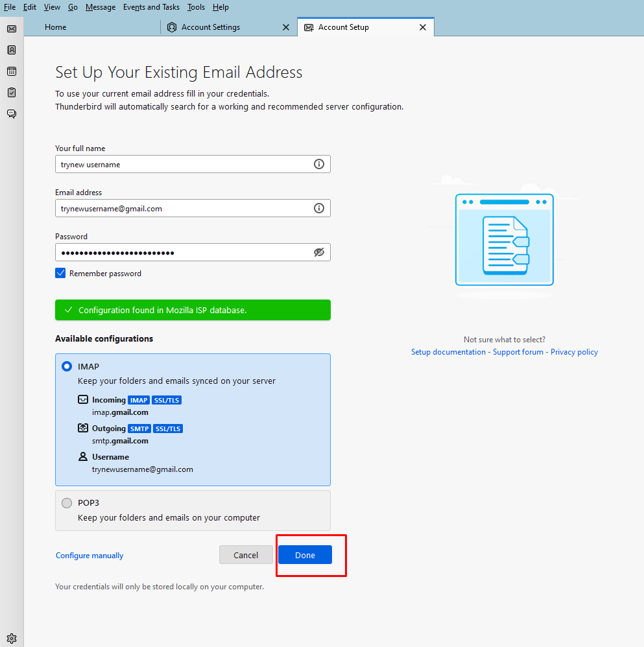Open Address Book from sidebar
This screenshot has height=647, width=644.
[x=12, y=50]
